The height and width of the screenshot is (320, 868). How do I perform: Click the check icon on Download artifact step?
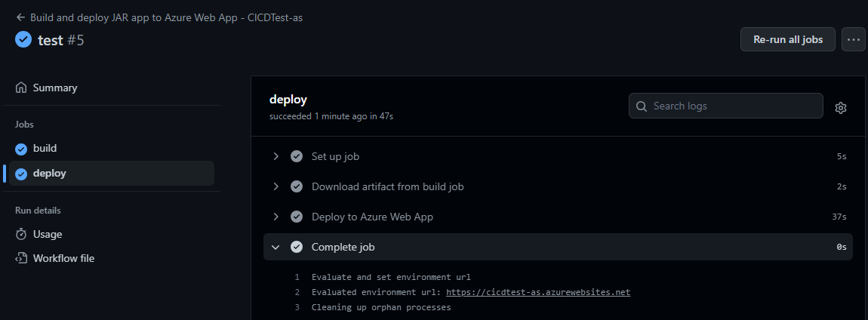(x=297, y=186)
